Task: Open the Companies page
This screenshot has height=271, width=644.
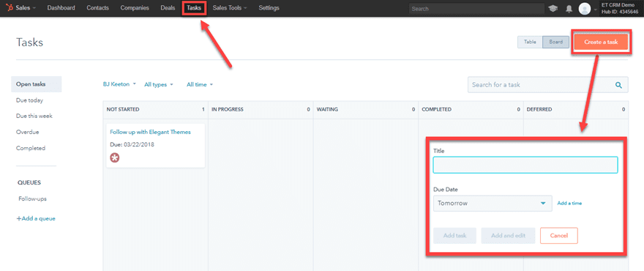Action: pos(135,8)
